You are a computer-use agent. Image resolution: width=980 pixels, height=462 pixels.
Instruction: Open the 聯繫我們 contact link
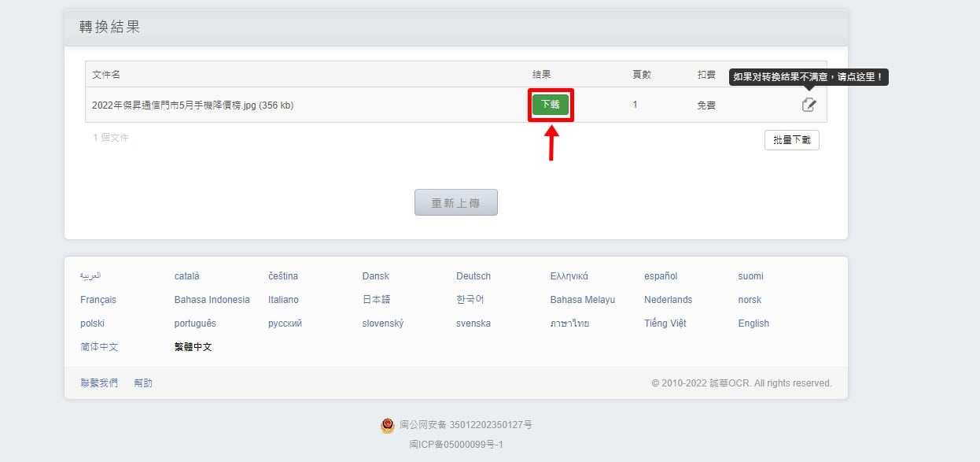[x=99, y=383]
